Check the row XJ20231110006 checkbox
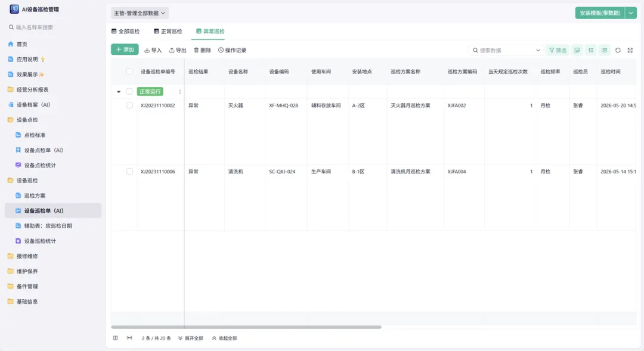 129,172
